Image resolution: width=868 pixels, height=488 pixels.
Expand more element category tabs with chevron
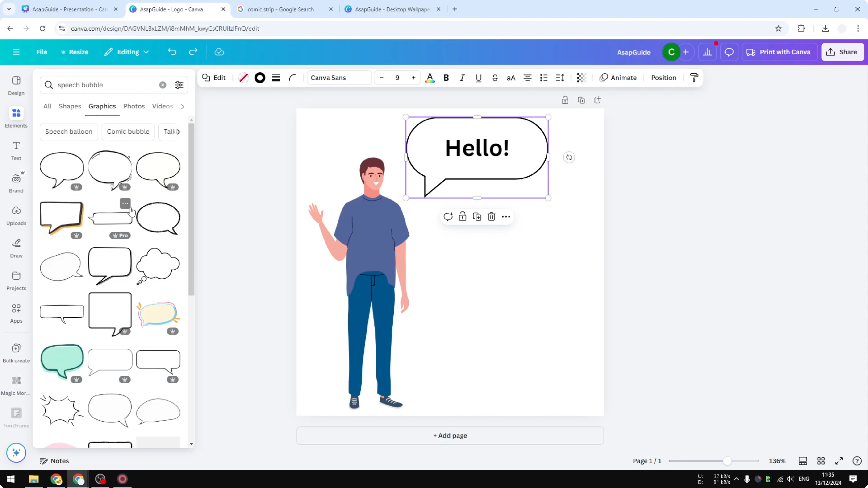click(182, 106)
